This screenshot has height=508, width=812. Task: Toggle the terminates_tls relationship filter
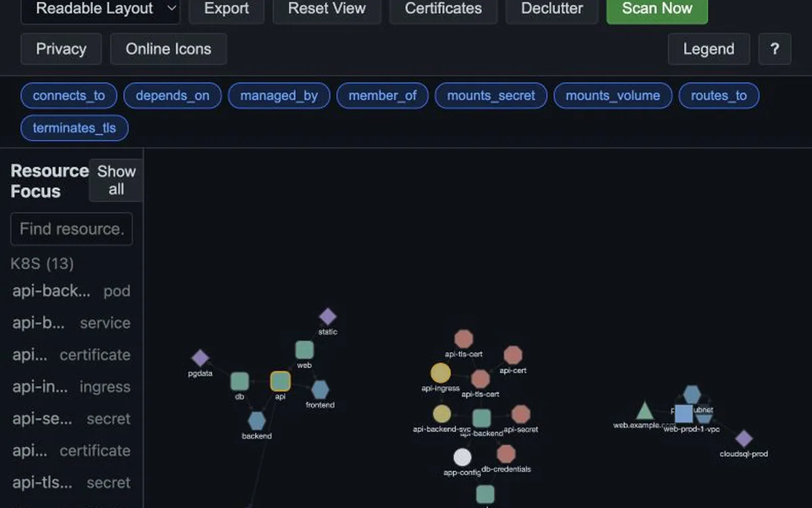click(x=74, y=128)
